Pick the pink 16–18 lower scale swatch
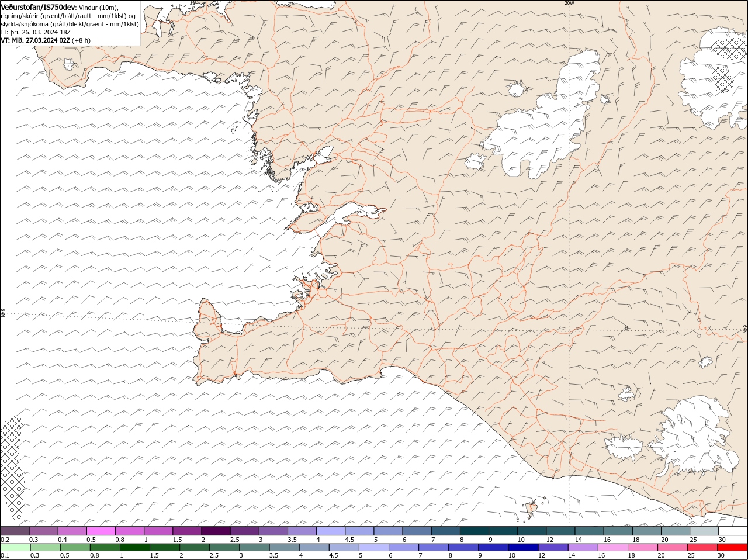The image size is (748, 560). tap(612, 547)
